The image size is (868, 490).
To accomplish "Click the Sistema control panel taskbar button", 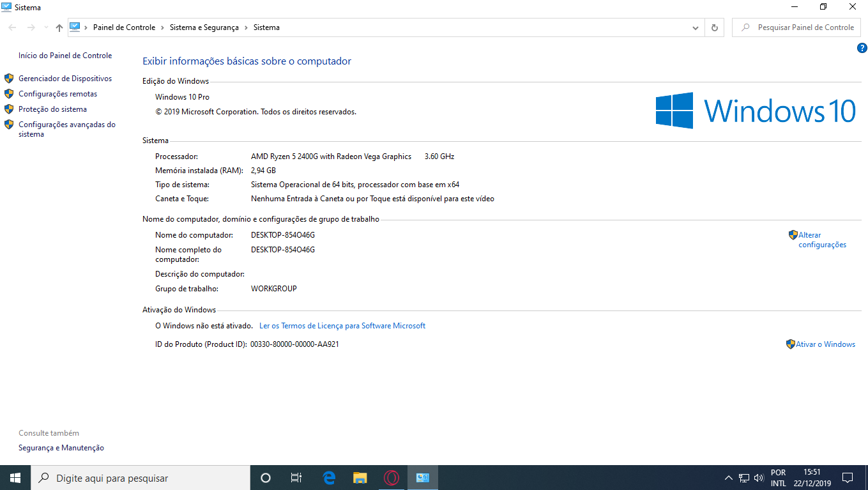I will click(423, 478).
